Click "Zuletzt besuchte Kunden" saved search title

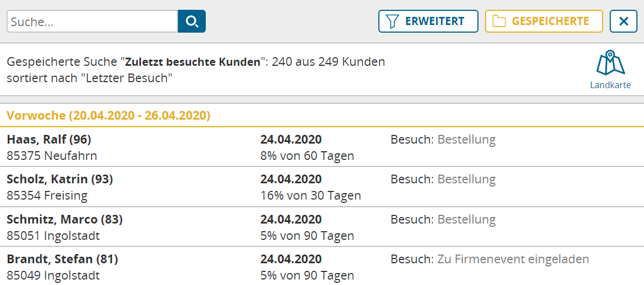pyautogui.click(x=193, y=63)
